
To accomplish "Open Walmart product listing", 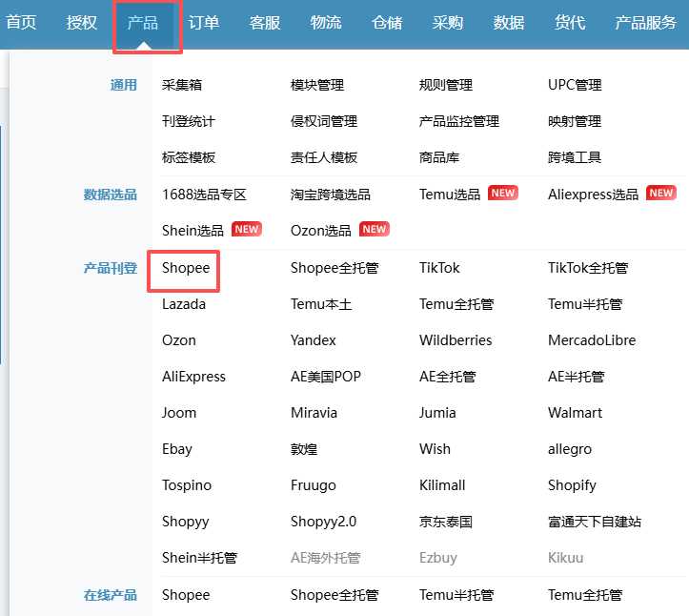I will [x=575, y=413].
